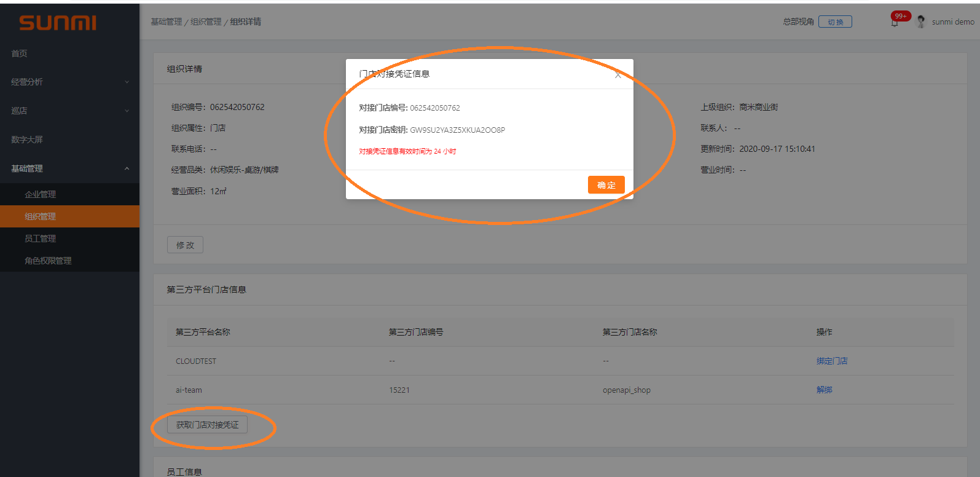Click the 修改 button

click(185, 245)
